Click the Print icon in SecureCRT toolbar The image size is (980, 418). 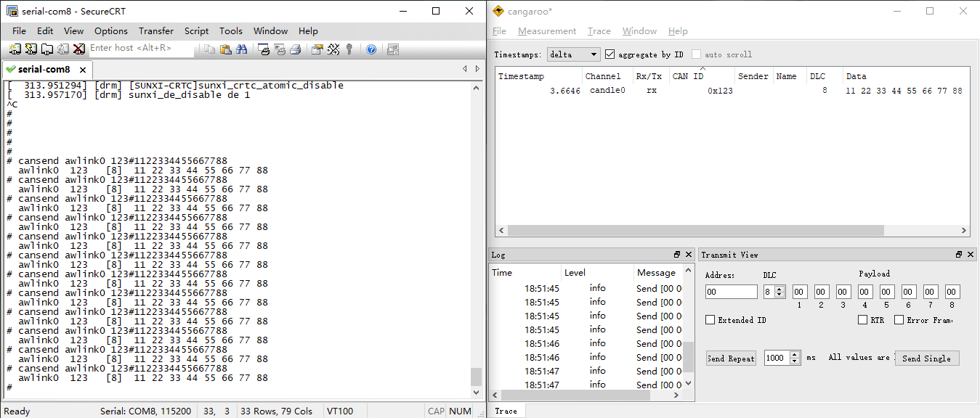tap(296, 49)
